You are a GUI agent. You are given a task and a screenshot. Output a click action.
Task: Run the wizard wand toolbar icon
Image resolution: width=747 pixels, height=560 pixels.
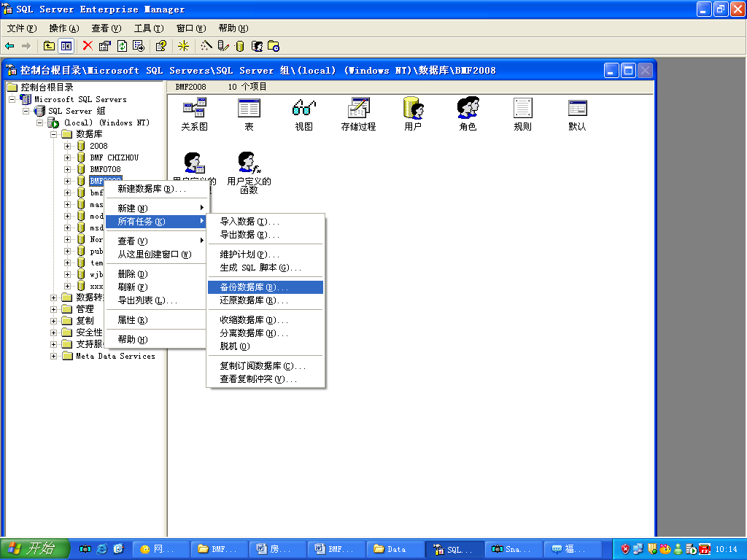click(206, 46)
